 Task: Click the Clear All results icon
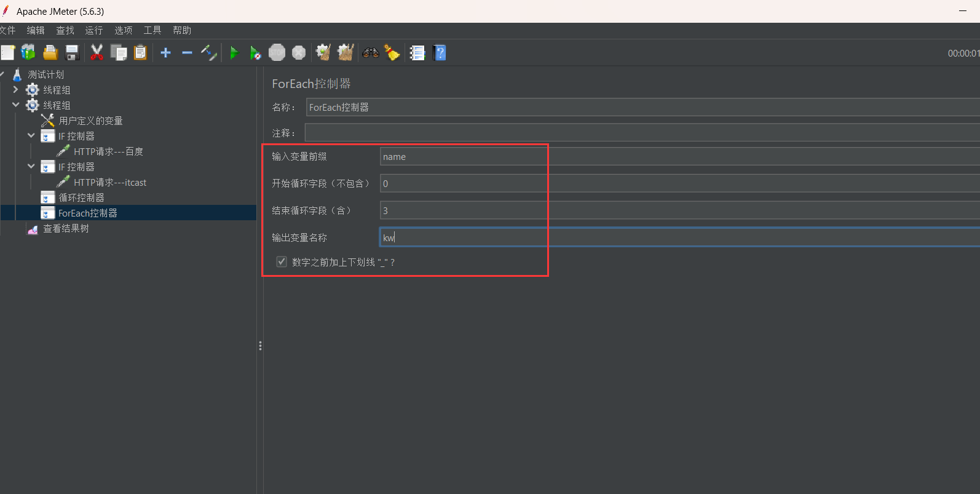pos(346,53)
